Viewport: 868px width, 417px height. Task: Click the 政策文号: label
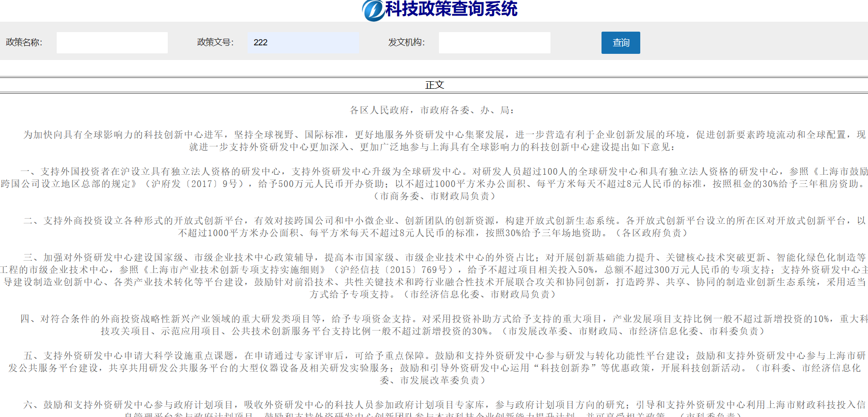coord(215,43)
